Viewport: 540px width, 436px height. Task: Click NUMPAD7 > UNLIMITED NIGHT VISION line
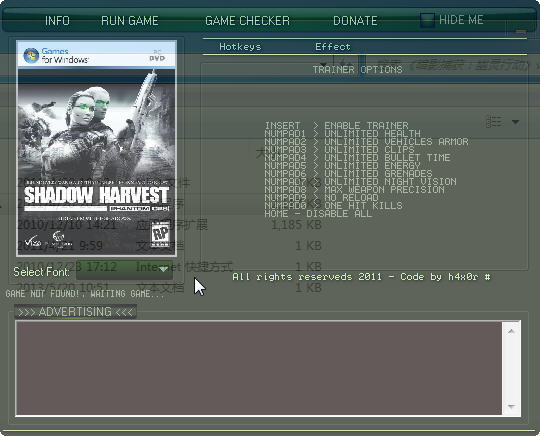click(x=360, y=181)
